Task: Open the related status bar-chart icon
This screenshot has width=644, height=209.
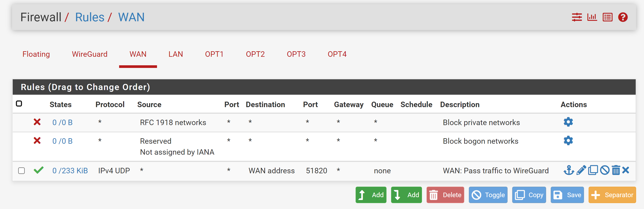Action: [592, 17]
